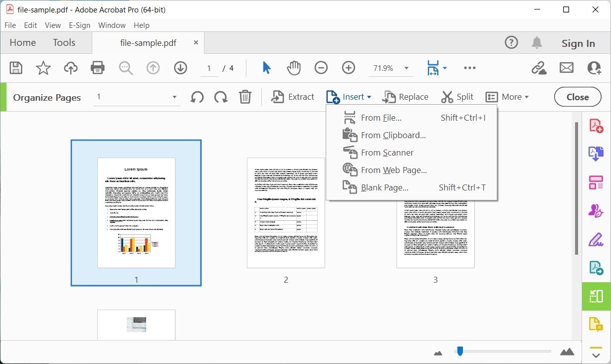This screenshot has width=611, height=364.
Task: Add the file to starred bookmarks
Action: [x=43, y=68]
